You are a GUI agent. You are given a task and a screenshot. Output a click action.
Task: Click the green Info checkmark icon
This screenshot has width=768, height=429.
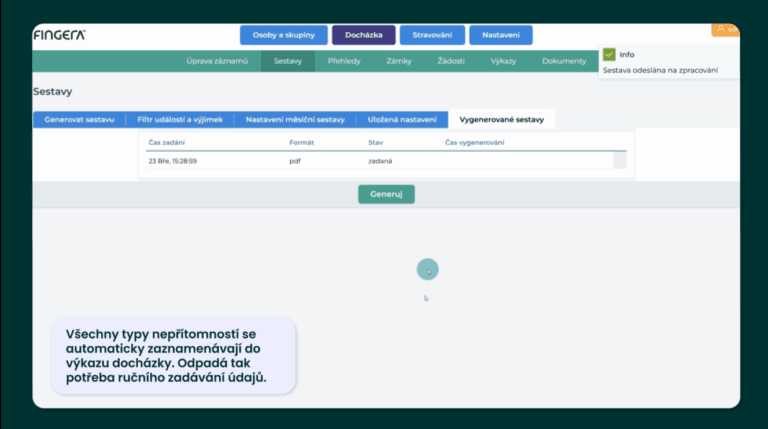point(609,55)
